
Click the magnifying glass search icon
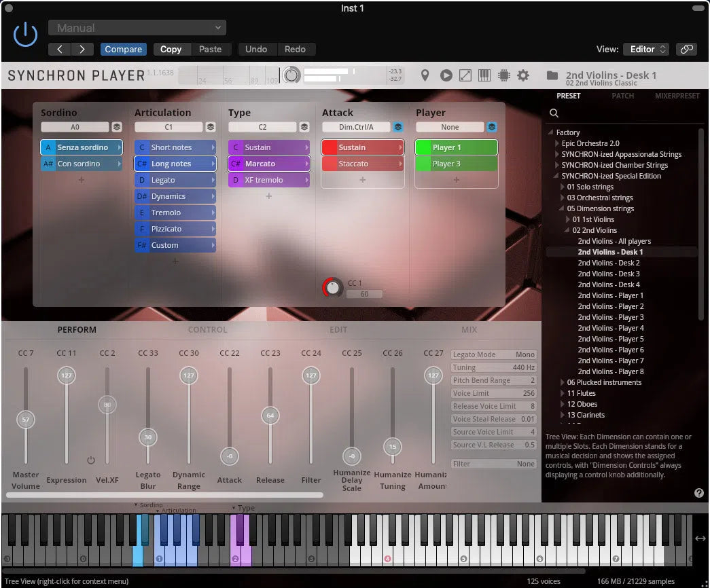[554, 111]
